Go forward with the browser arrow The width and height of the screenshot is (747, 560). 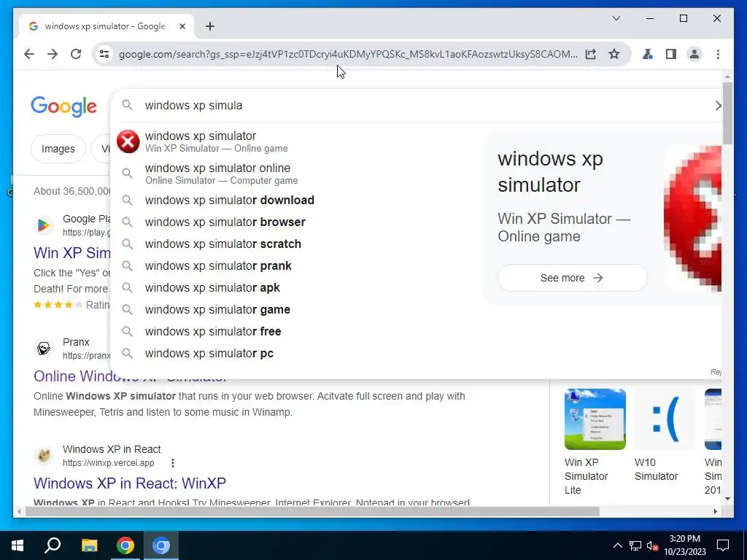point(53,54)
